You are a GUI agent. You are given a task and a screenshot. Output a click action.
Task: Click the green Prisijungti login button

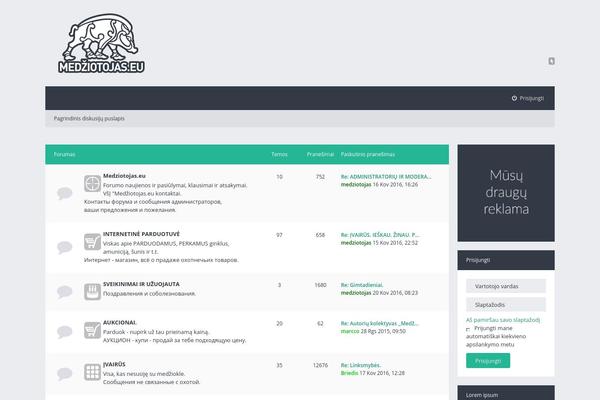coord(488,361)
